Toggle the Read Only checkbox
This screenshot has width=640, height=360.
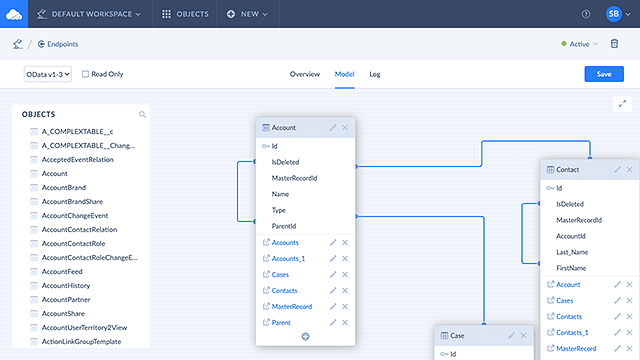pyautogui.click(x=85, y=74)
